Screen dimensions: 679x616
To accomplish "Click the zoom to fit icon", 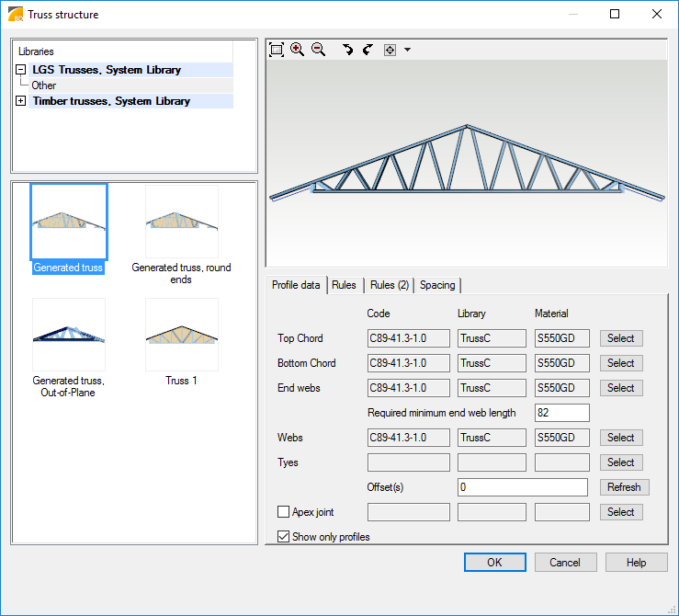I will 277,50.
